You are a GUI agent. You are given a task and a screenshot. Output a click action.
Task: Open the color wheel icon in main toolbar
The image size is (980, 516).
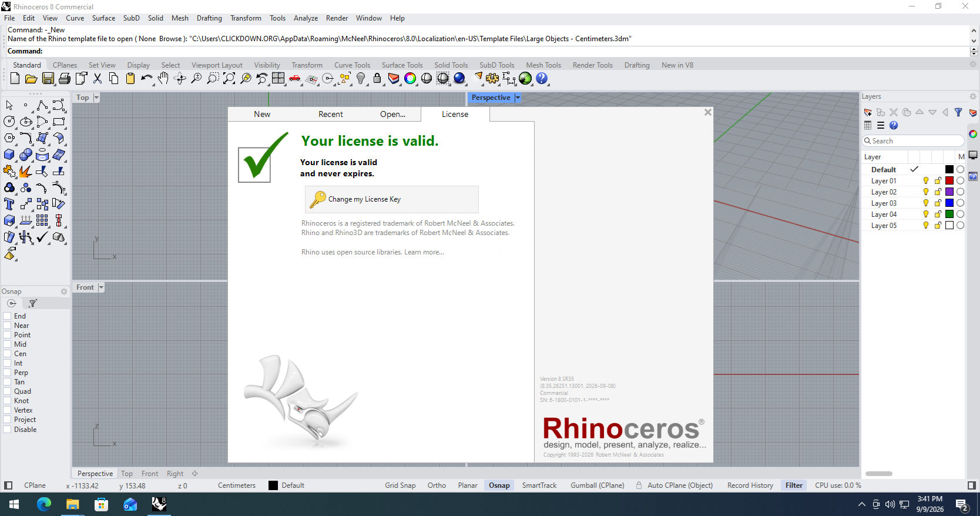[410, 79]
